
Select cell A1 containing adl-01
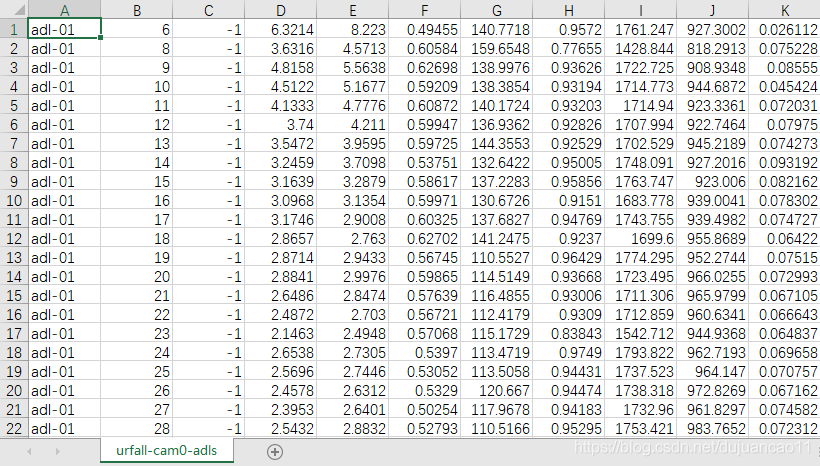click(64, 29)
